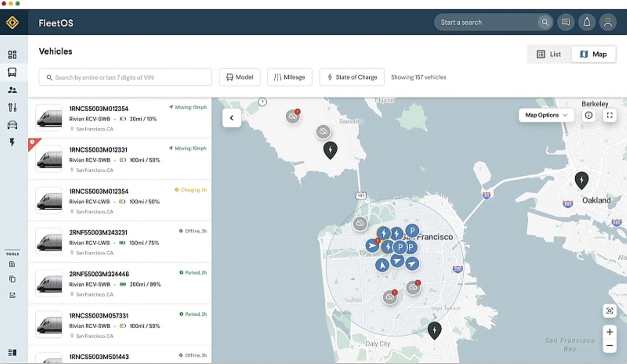The image size is (627, 364).
Task: Click the van thumbnail for 2RNF55003M324446
Action: [x=49, y=283]
